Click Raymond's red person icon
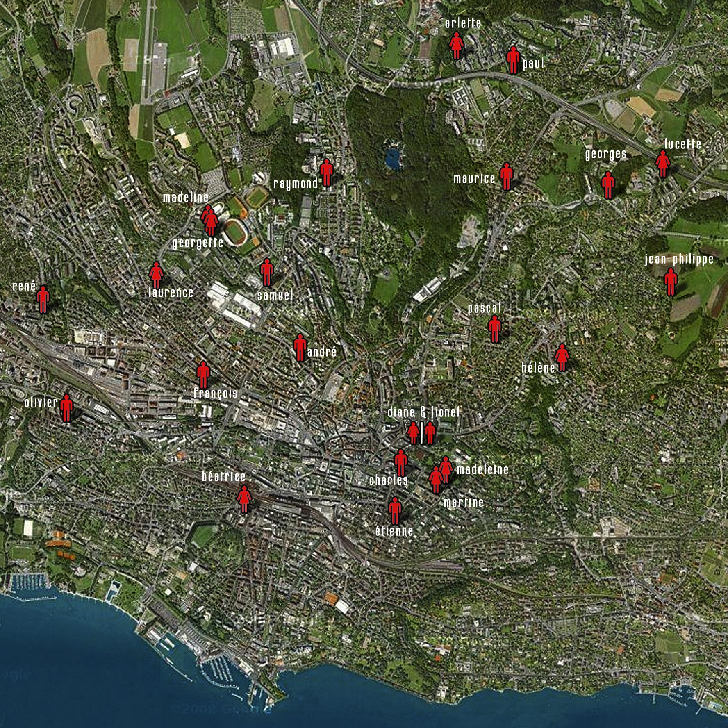 (x=326, y=173)
